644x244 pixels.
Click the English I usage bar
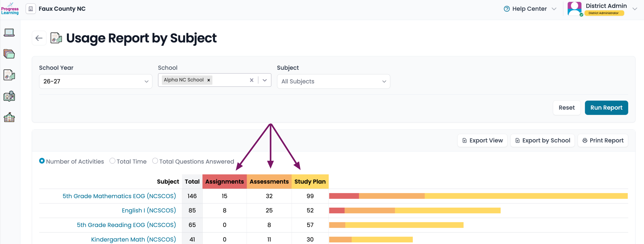[415, 211]
